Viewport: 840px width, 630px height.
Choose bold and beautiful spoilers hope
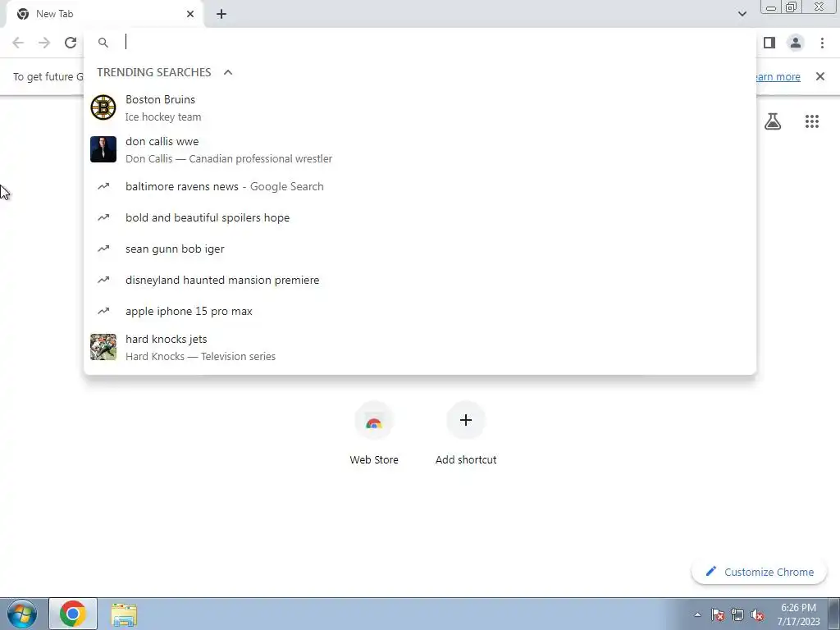point(420,217)
